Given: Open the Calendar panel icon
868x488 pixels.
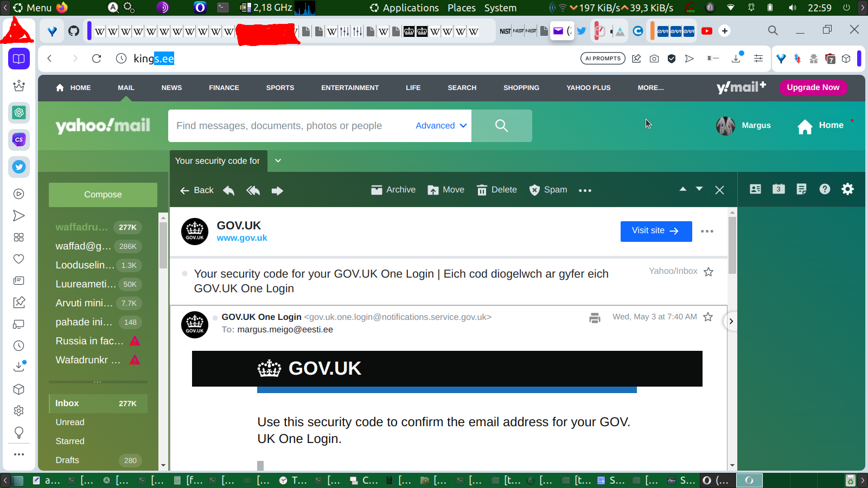Looking at the screenshot, I should click(778, 189).
